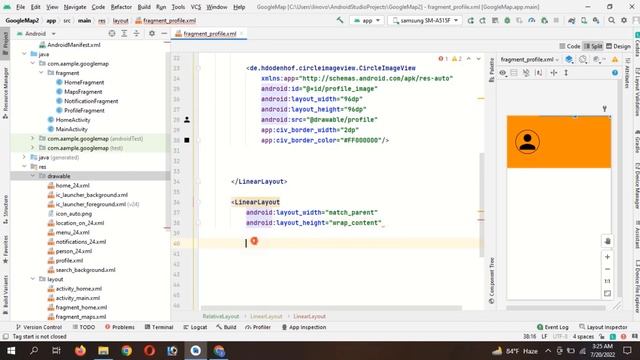Open Project panel options gear
Image resolution: width=640 pixels, height=360 pixels.
tap(152, 33)
